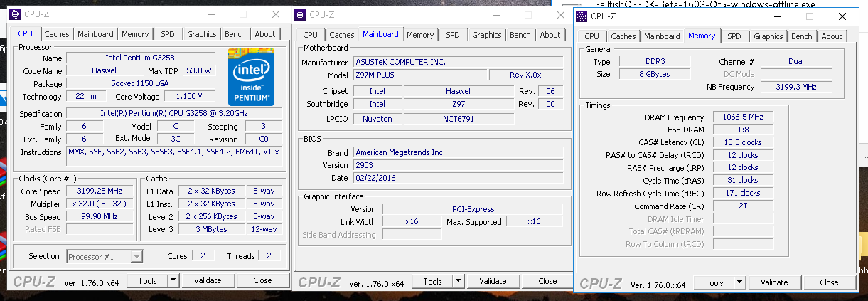868x301 pixels.
Task: Open About tab in the Memory window
Action: [832, 36]
